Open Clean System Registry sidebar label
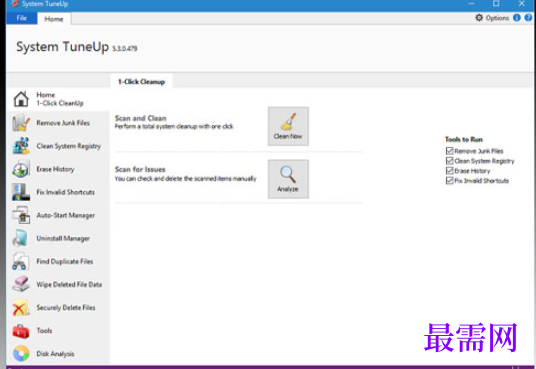 (69, 146)
